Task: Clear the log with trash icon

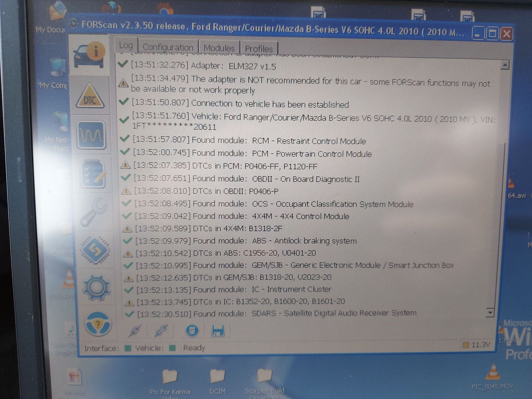Action: tap(192, 331)
